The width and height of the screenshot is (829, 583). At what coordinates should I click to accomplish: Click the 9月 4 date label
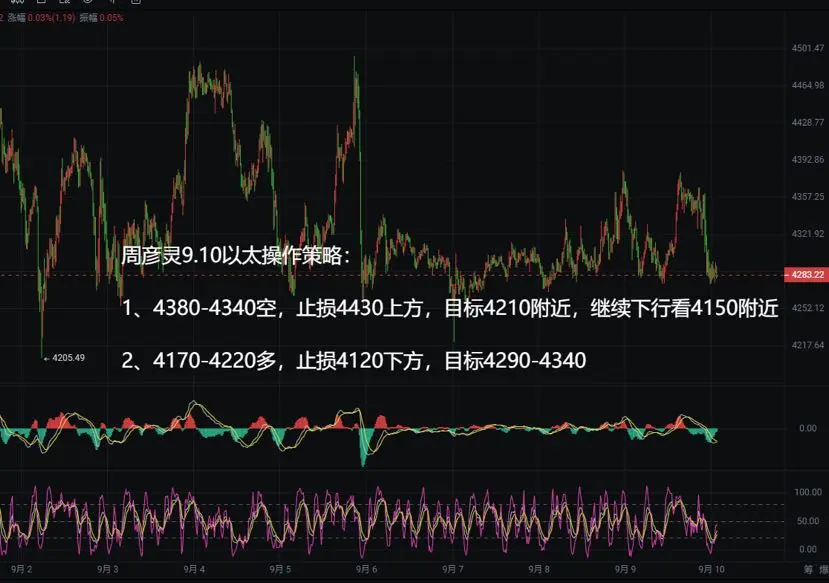194,569
